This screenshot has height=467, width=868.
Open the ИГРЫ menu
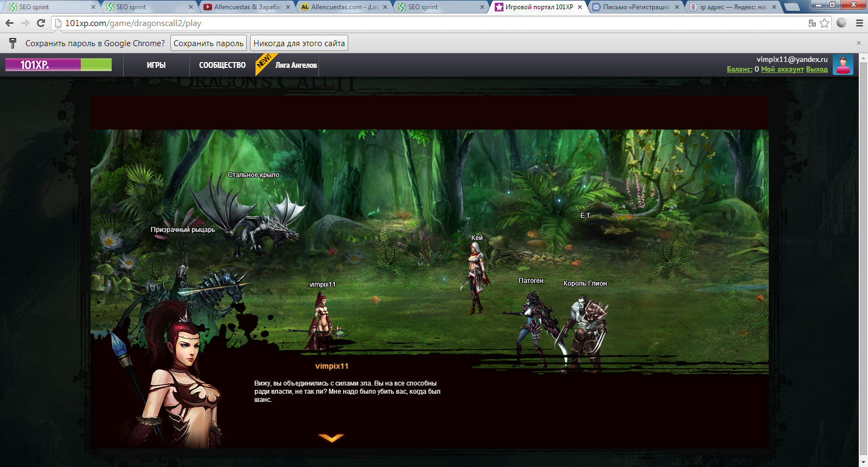pos(156,65)
